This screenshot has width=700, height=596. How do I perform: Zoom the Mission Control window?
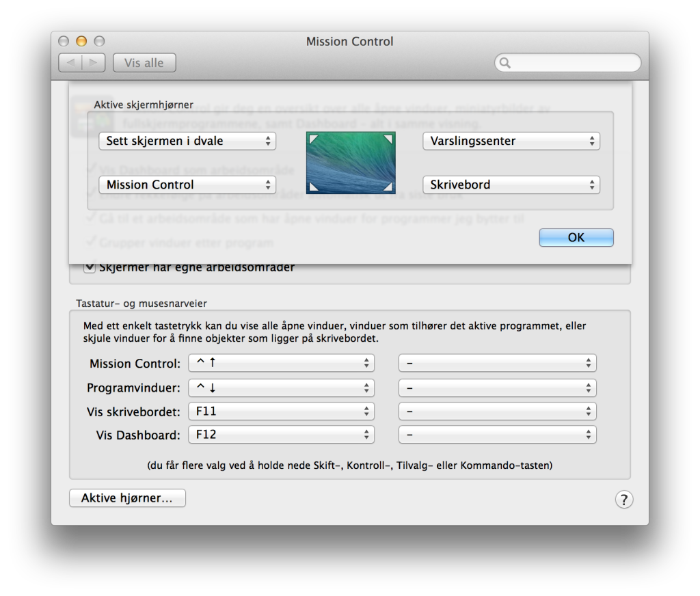[x=99, y=42]
